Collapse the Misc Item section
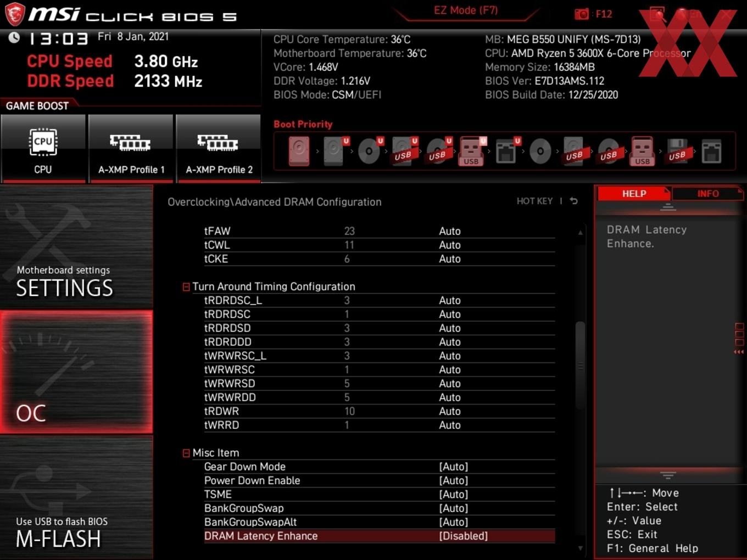The height and width of the screenshot is (560, 747). (x=186, y=453)
